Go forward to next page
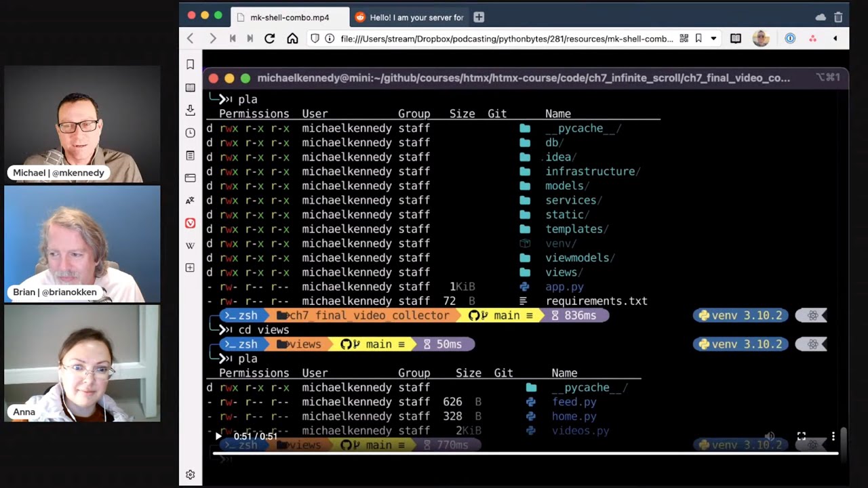This screenshot has width=868, height=488. (213, 39)
